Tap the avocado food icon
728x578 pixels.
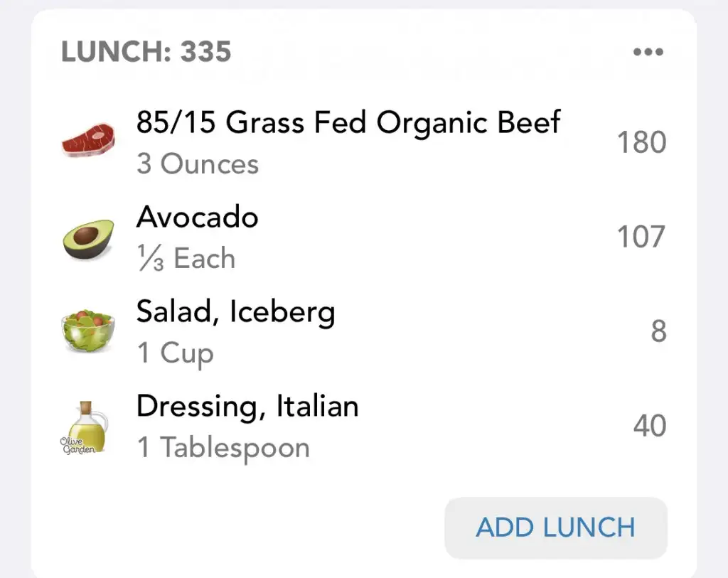tap(87, 238)
